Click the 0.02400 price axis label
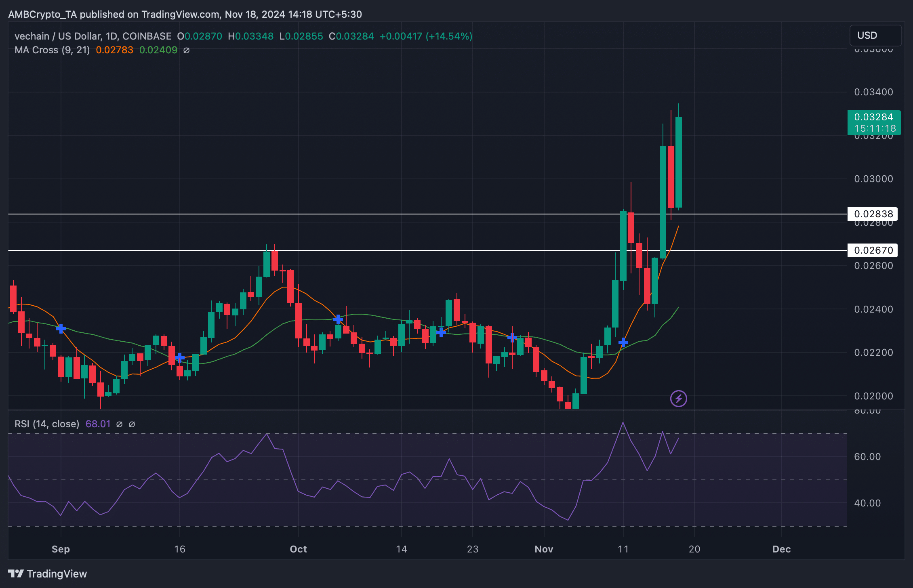This screenshot has height=588, width=913. pyautogui.click(x=874, y=309)
